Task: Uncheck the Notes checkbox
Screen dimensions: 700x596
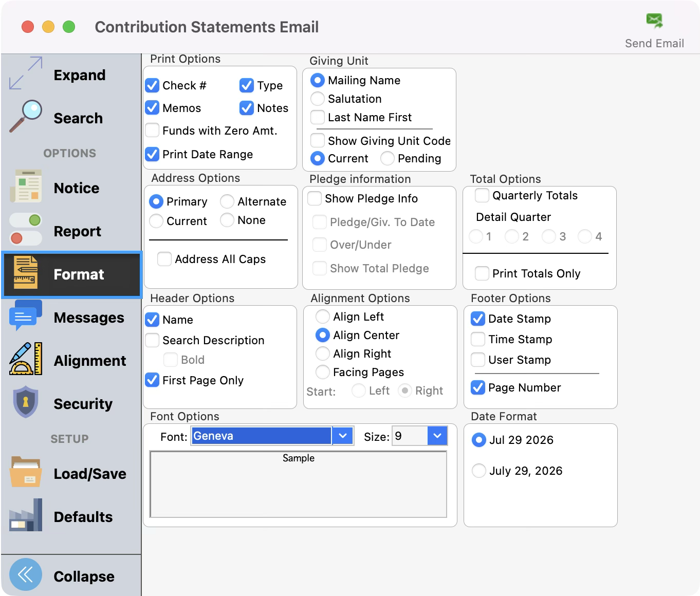Action: click(x=247, y=108)
